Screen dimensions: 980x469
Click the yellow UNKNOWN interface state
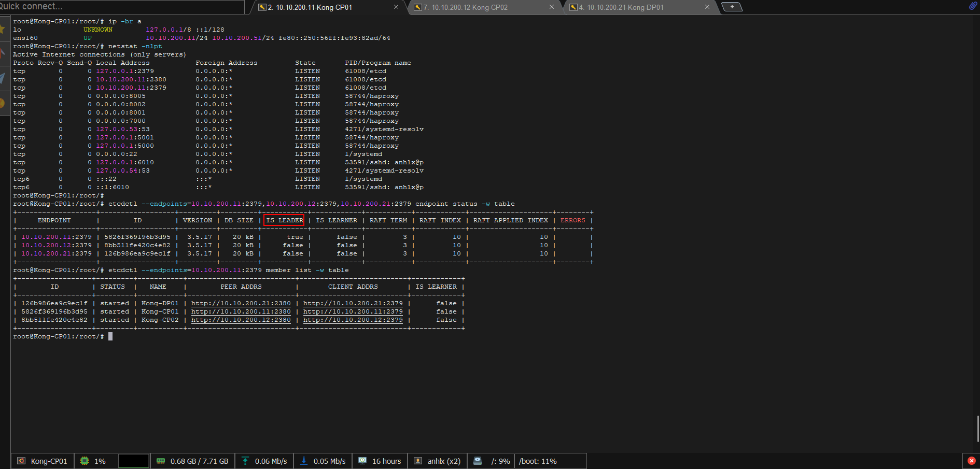coord(98,30)
